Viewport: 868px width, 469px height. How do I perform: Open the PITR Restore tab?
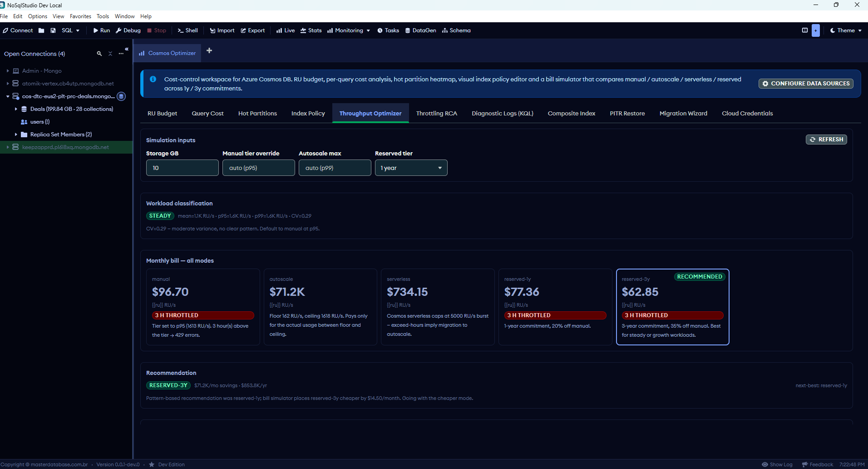627,113
